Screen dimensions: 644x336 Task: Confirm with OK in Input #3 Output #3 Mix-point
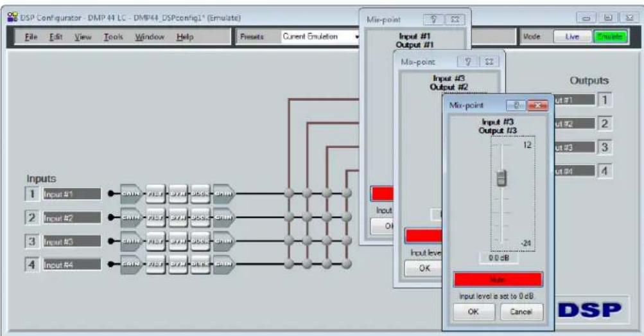(474, 312)
